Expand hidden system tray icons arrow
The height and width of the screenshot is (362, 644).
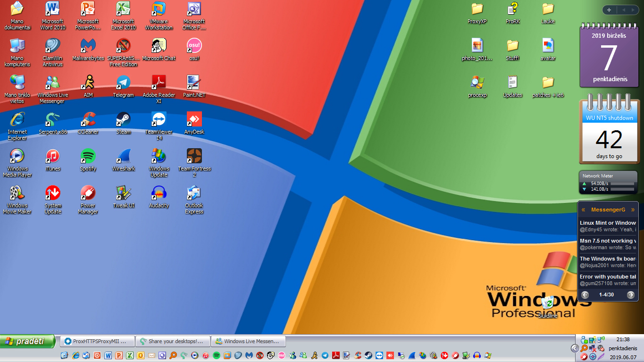(575, 348)
